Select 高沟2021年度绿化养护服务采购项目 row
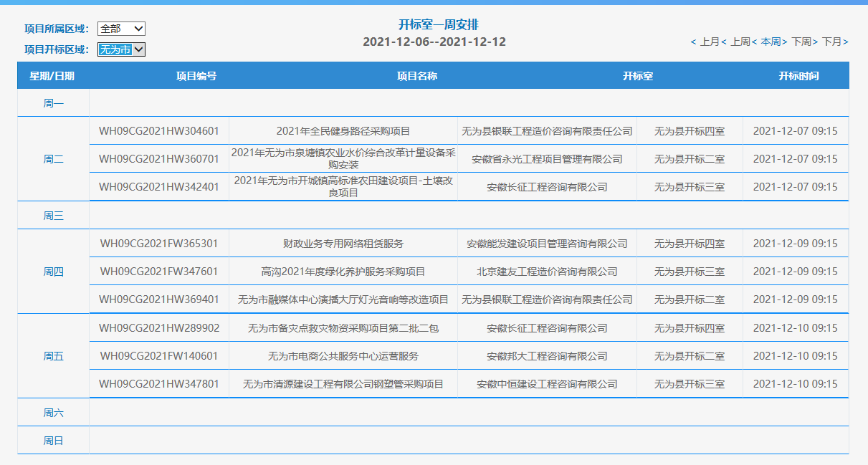This screenshot has width=868, height=465. pyautogui.click(x=343, y=272)
